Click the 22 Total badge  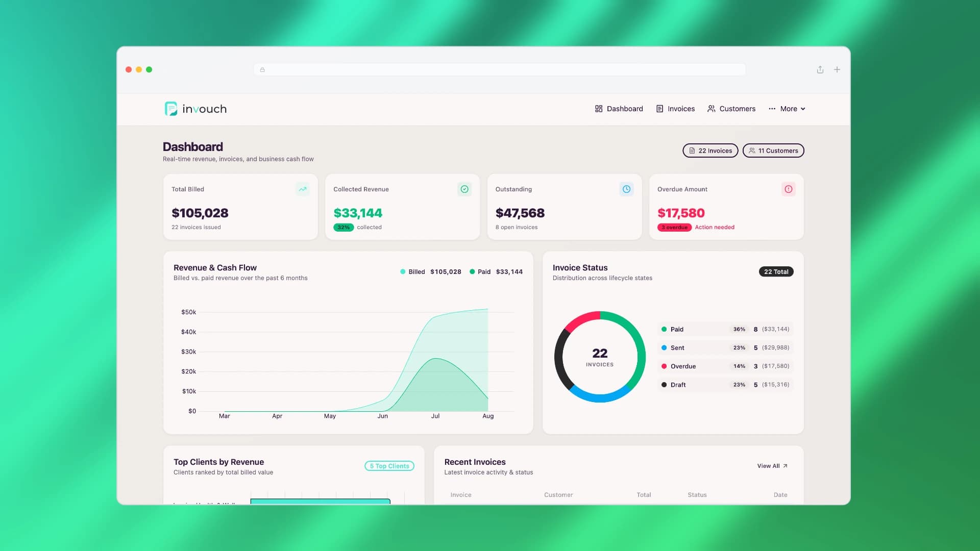click(776, 272)
